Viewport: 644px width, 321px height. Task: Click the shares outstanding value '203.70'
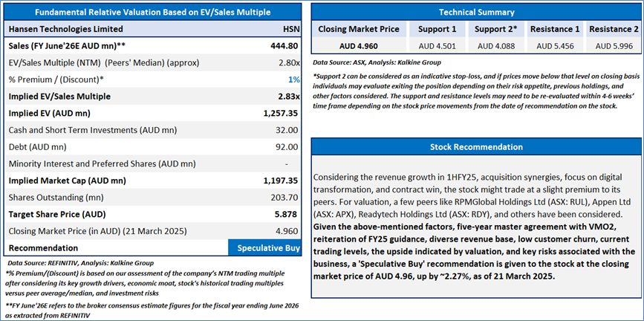(x=286, y=198)
